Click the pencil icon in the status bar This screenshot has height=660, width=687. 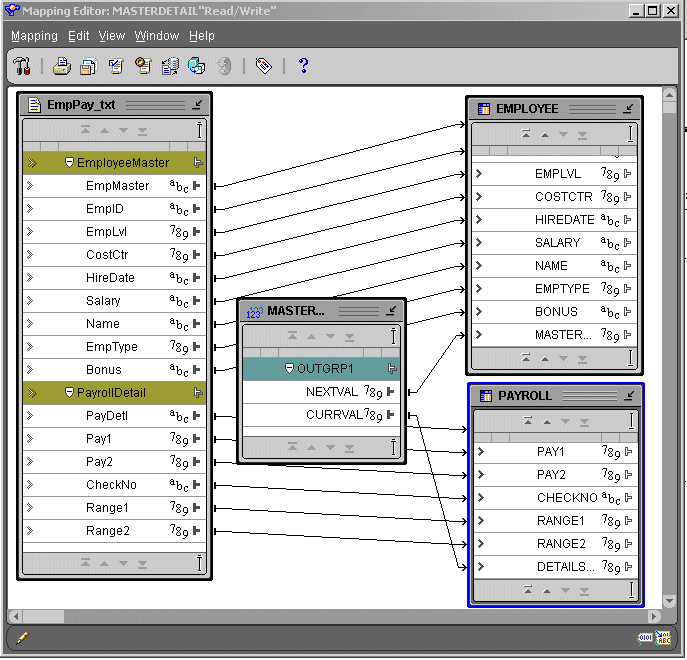click(22, 637)
